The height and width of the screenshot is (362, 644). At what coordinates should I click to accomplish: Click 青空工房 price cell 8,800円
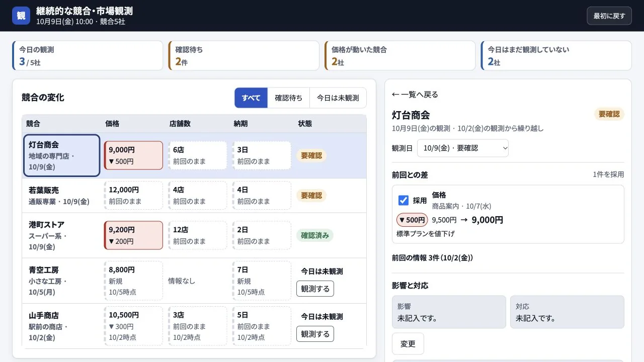[133, 281]
